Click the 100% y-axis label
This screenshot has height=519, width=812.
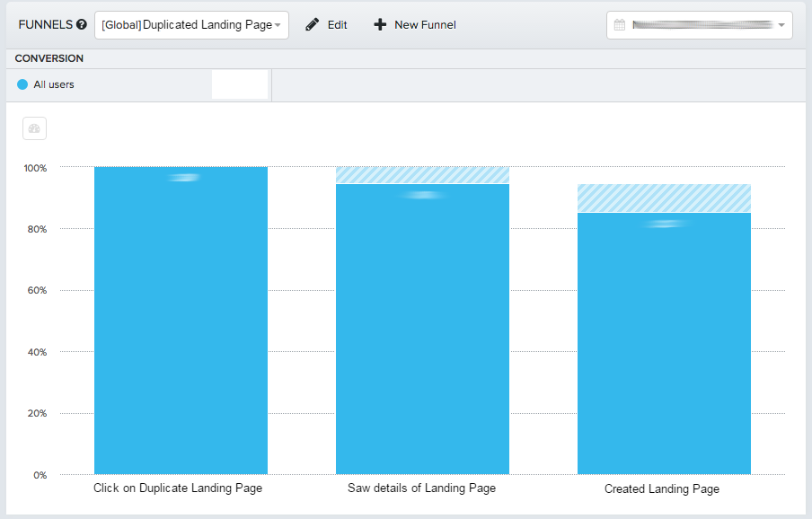(x=35, y=168)
